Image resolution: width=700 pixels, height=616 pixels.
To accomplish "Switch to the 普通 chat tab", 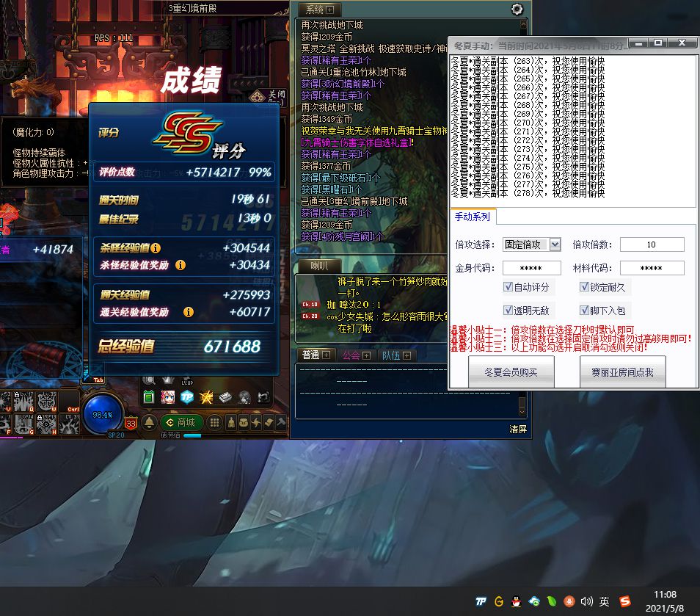I will tap(316, 355).
